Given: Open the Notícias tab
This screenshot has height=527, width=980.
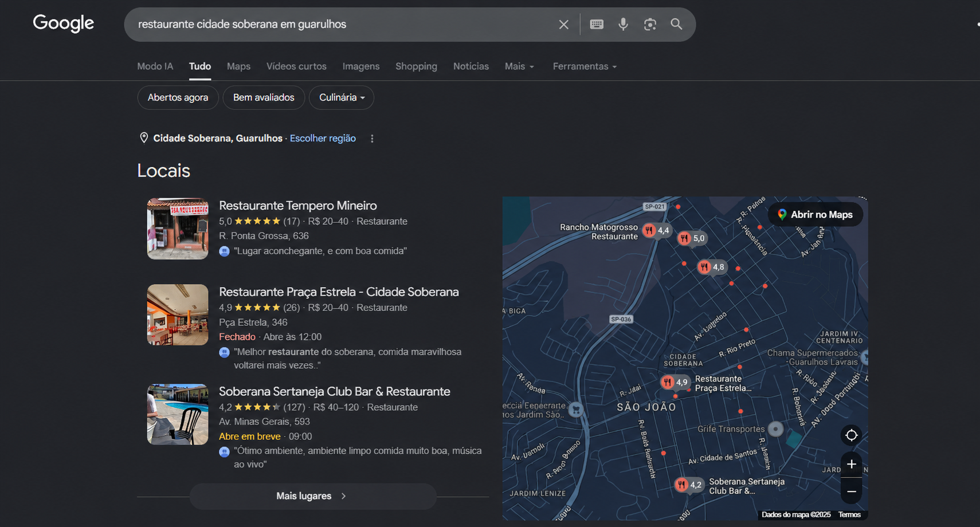Looking at the screenshot, I should tap(471, 66).
